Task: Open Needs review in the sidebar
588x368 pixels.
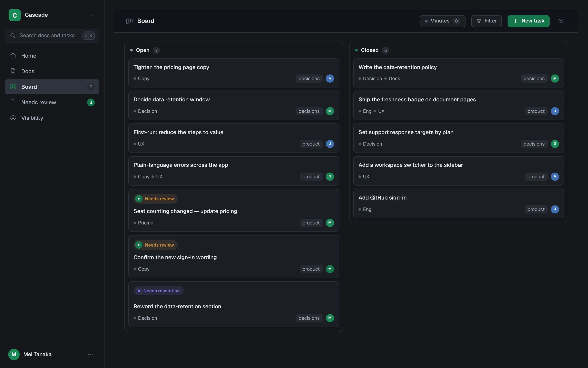Action: pyautogui.click(x=52, y=102)
